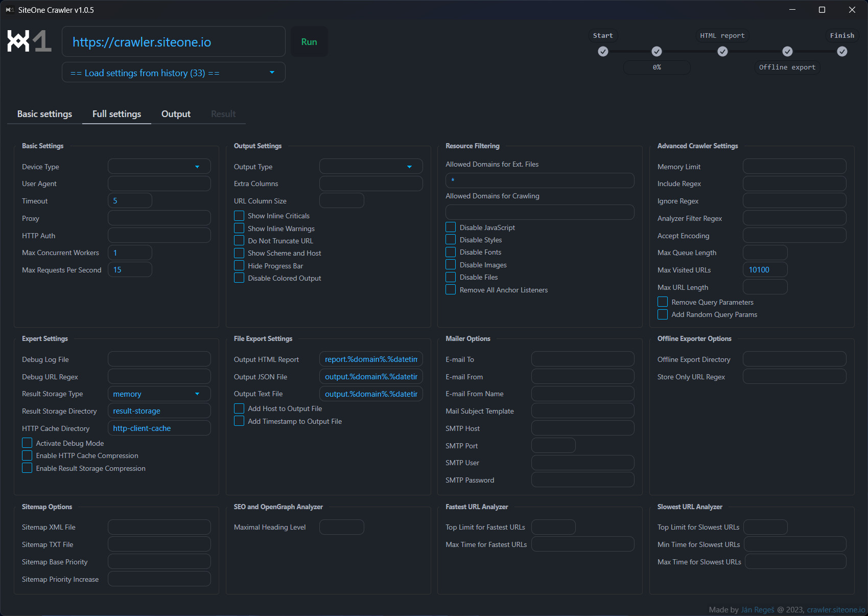Screen dimensions: 868x616
Task: Click the E-mail To field
Action: click(583, 359)
